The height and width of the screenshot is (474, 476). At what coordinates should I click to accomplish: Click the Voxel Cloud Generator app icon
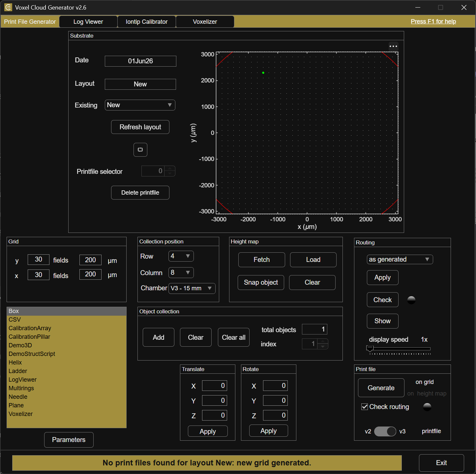(x=8, y=7)
